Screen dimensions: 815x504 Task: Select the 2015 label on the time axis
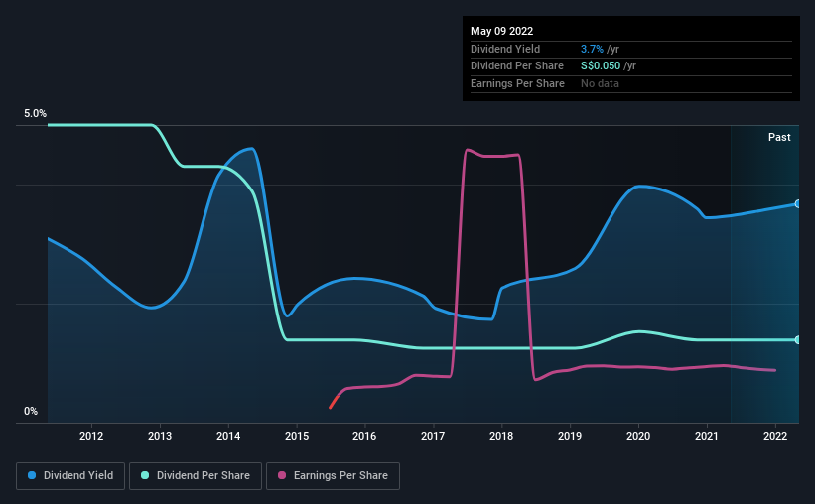tap(297, 436)
